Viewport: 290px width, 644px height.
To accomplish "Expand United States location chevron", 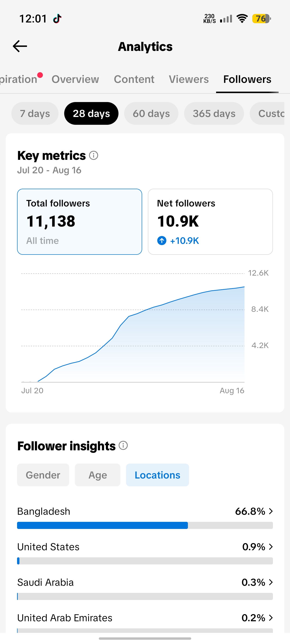I will [x=271, y=547].
